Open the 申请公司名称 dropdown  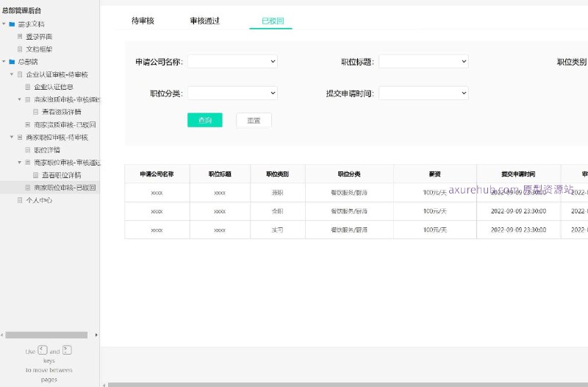232,61
